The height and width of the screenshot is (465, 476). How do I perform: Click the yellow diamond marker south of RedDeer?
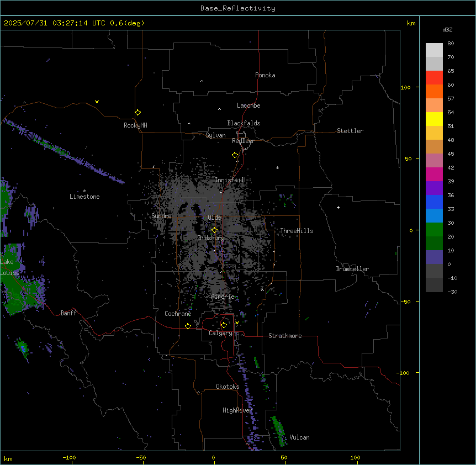click(235, 155)
